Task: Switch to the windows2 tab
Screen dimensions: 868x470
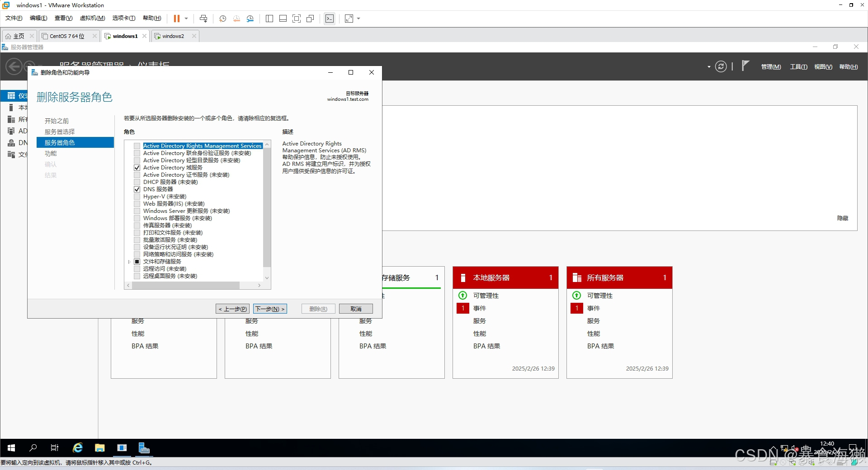Action: [175, 36]
